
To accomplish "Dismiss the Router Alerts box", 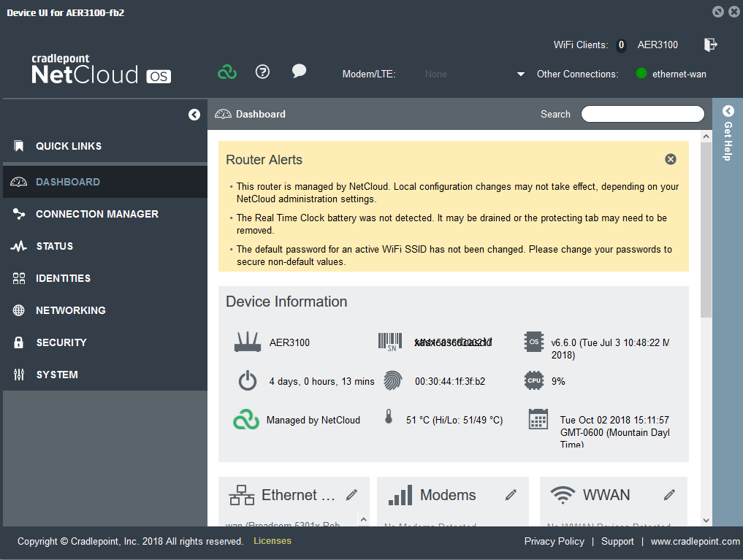I will (671, 159).
